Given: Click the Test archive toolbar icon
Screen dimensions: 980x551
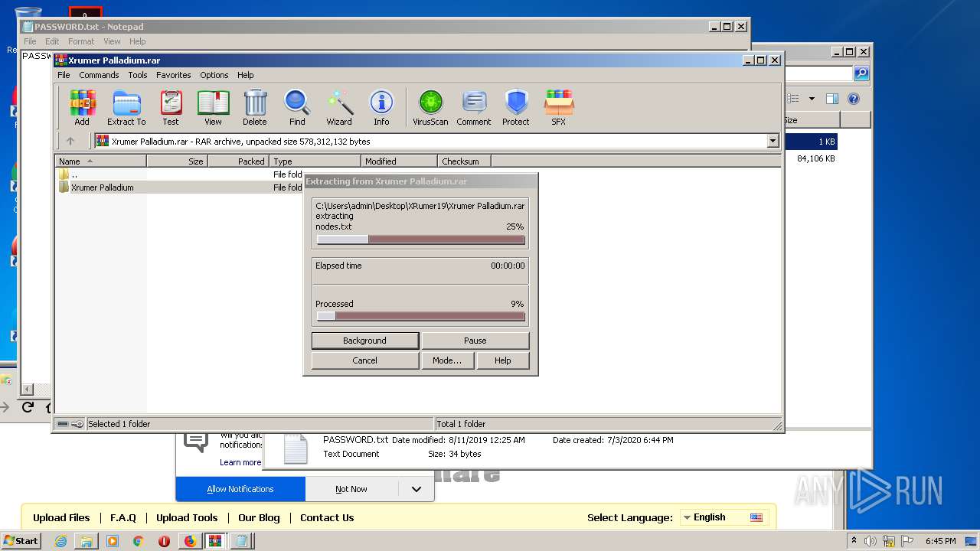Looking at the screenshot, I should [x=171, y=107].
